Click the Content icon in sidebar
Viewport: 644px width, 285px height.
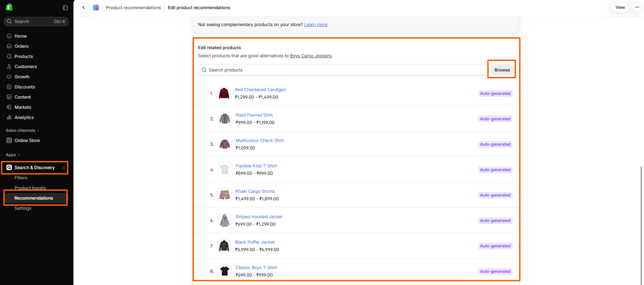[x=9, y=97]
